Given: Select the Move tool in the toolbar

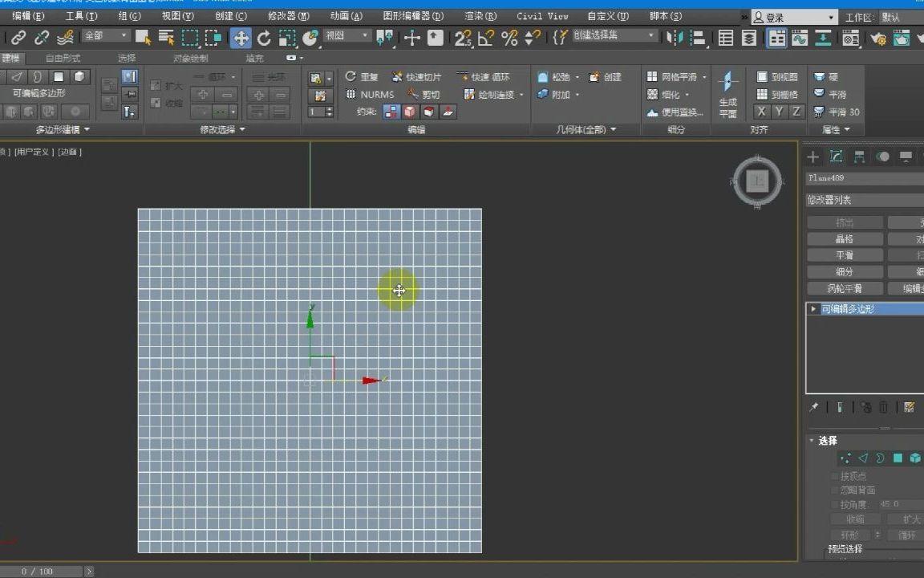Looking at the screenshot, I should 242,37.
